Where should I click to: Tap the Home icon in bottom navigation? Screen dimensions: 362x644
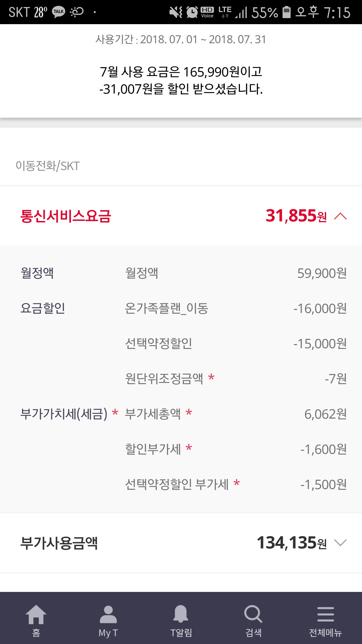(x=36, y=614)
